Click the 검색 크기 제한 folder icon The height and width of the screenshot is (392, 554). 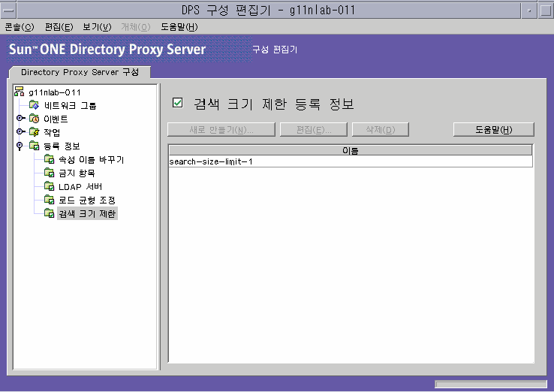(x=49, y=213)
